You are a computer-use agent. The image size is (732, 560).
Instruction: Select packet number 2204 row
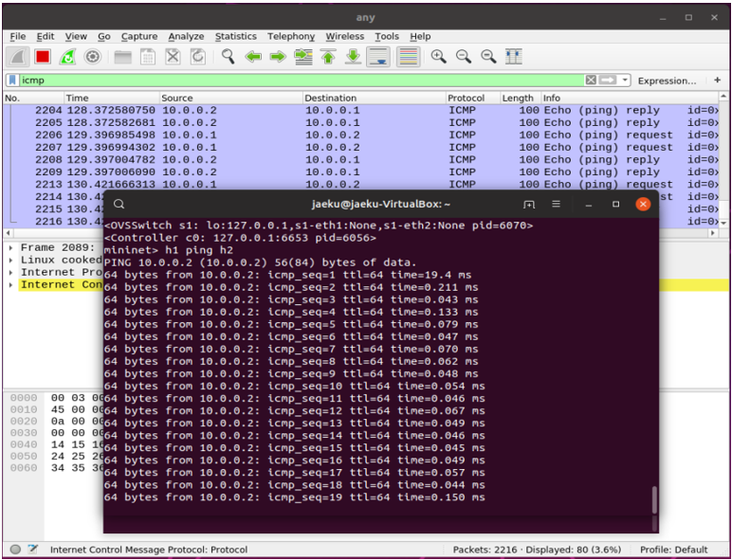361,110
